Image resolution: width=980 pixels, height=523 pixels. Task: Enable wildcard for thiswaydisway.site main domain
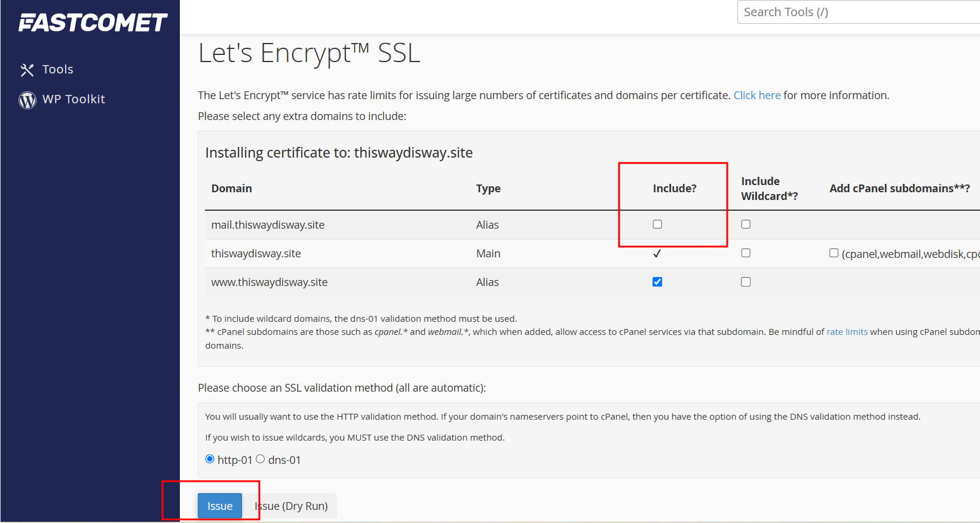click(x=746, y=253)
